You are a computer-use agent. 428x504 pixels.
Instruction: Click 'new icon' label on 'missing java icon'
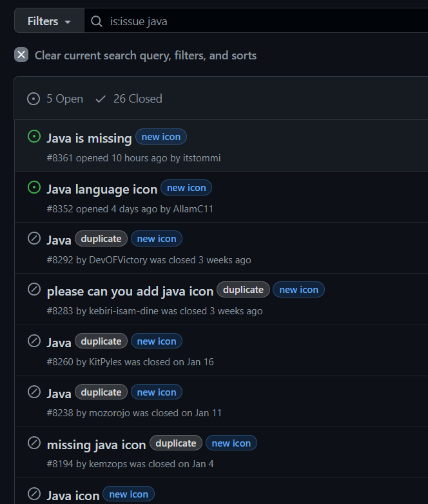click(x=231, y=443)
